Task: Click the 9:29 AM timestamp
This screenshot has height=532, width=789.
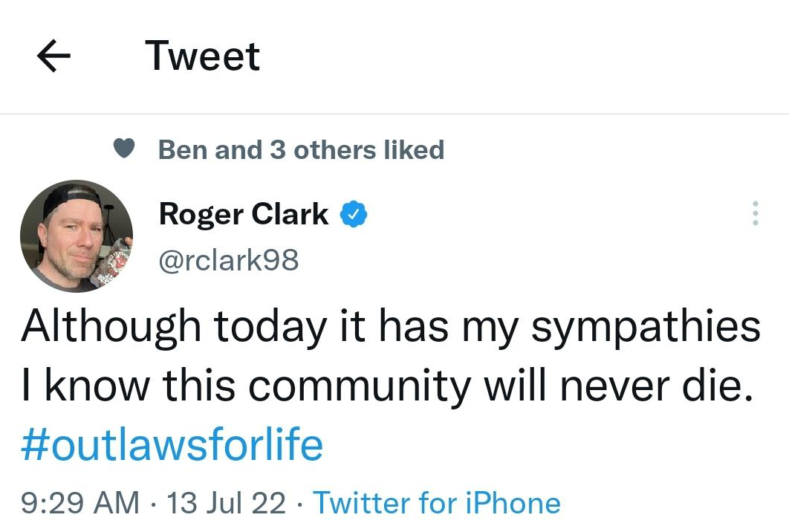Action: click(79, 503)
